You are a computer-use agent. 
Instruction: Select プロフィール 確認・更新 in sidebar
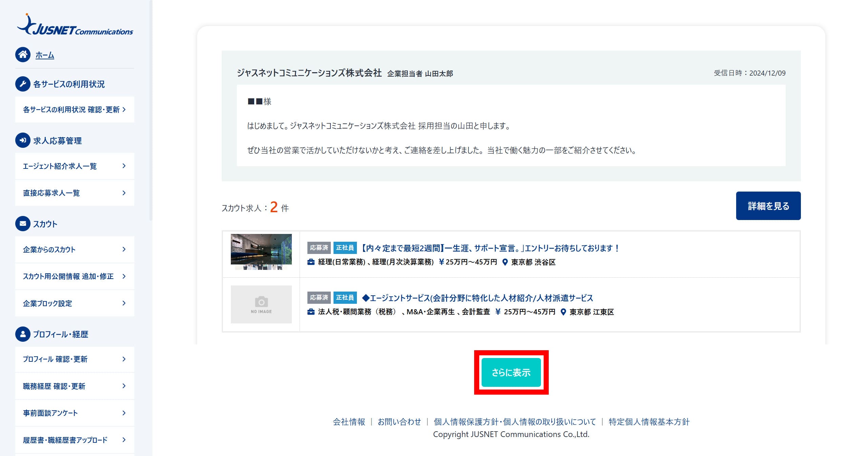75,359
